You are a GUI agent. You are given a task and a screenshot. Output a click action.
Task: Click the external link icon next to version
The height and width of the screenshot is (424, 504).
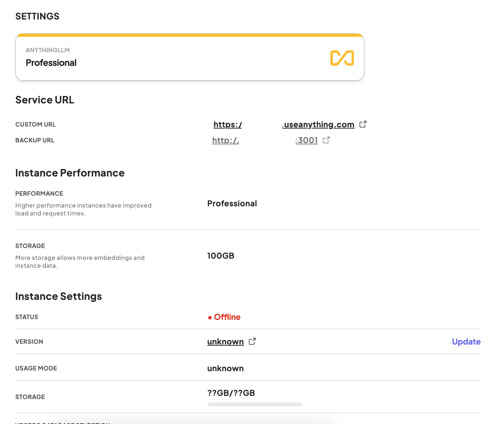click(252, 341)
